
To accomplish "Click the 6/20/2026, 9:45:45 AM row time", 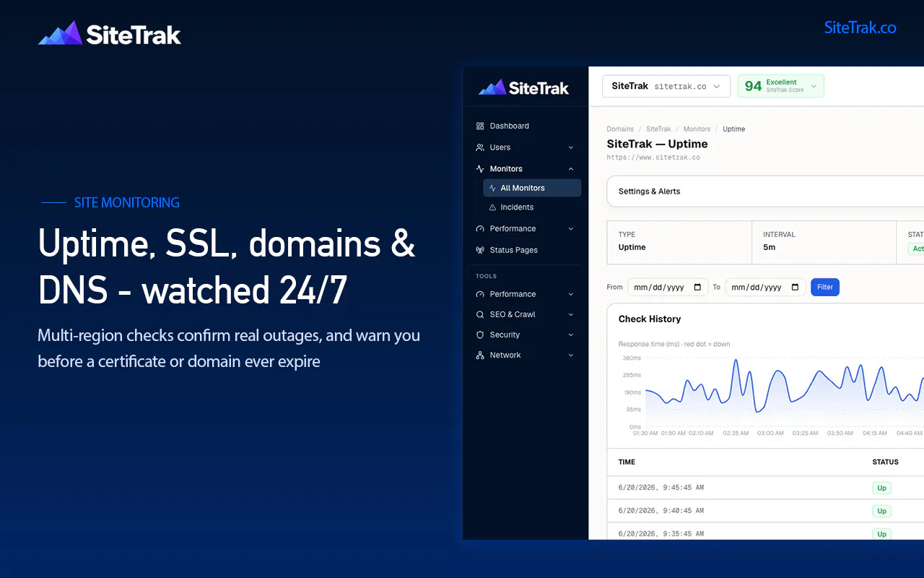I will [661, 488].
